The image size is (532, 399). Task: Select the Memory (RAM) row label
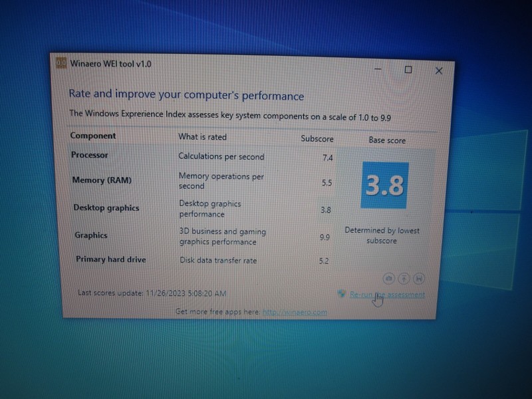click(x=102, y=180)
